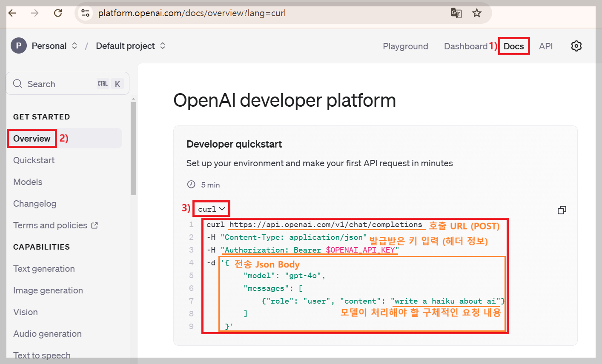Click the K key hint in search box

click(118, 84)
